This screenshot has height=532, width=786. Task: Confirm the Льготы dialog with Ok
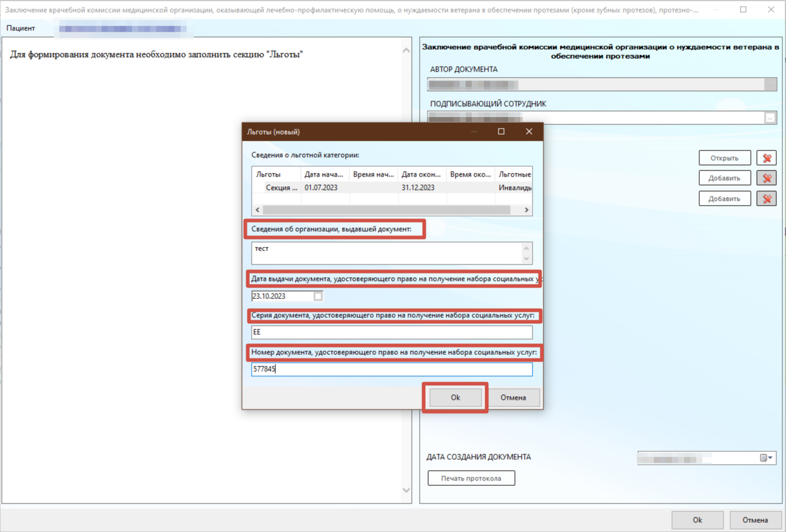(x=455, y=397)
